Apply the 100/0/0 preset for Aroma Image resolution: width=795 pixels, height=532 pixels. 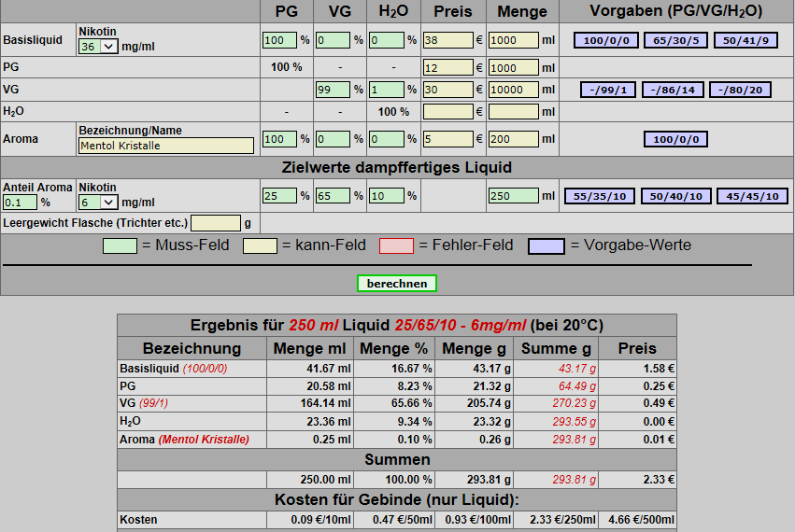675,139
